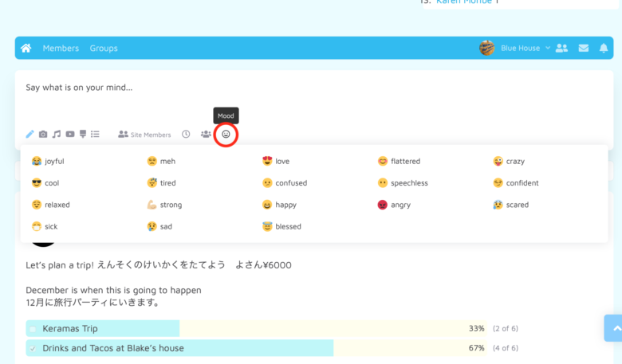Open the Groups page link
The width and height of the screenshot is (622, 364).
[x=104, y=49]
